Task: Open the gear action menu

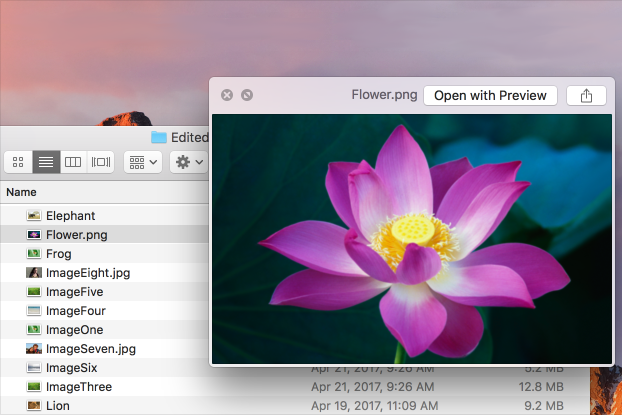Action: pyautogui.click(x=189, y=162)
